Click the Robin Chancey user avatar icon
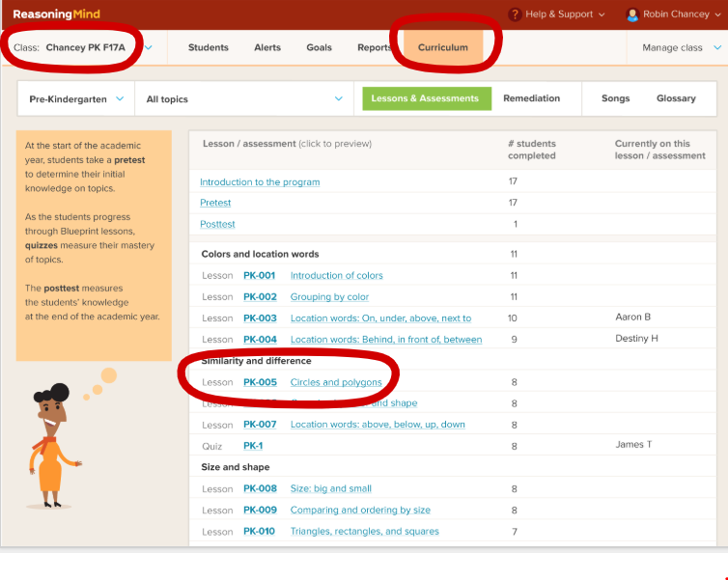This screenshot has width=728, height=580. [x=632, y=14]
